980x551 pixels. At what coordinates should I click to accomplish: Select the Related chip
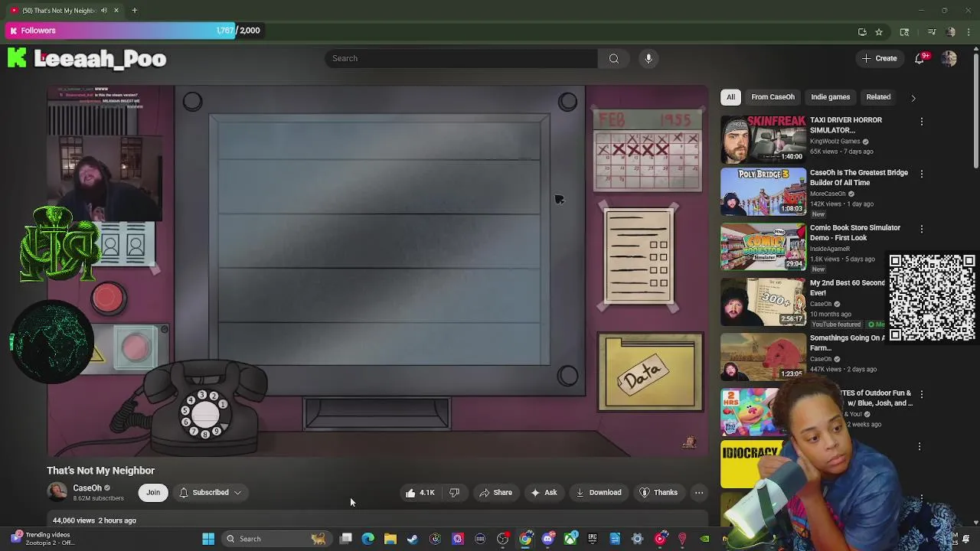[x=878, y=97]
